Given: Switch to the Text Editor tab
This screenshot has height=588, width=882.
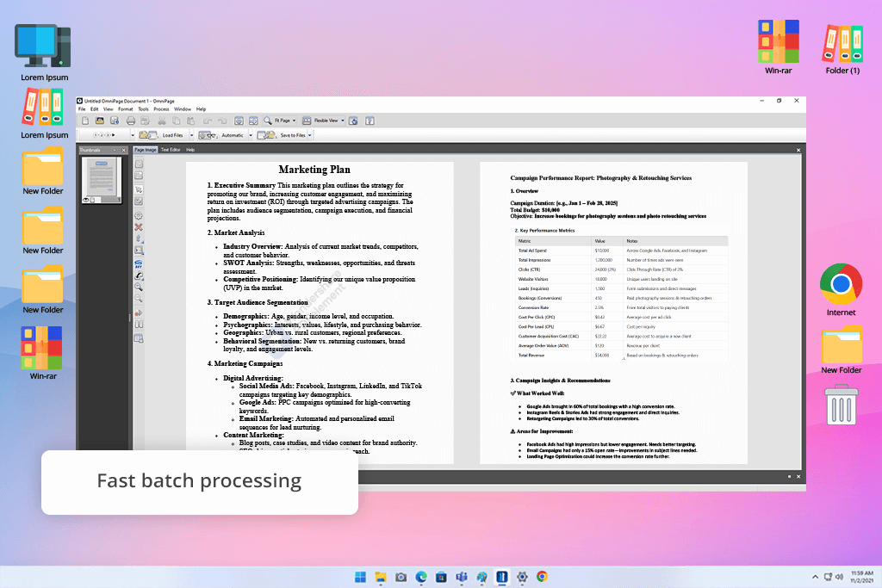Looking at the screenshot, I should [x=171, y=150].
